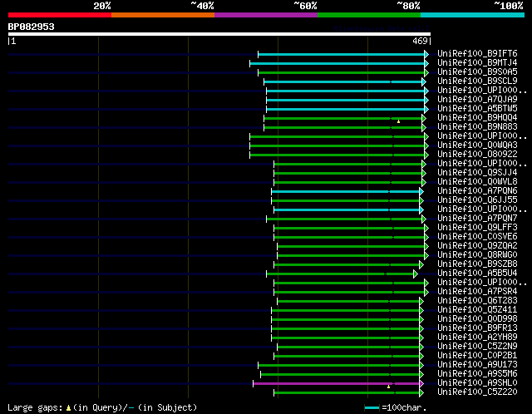Select the cyan A7PQN6 alignment bar
This screenshot has width=532, height=414.
click(346, 192)
